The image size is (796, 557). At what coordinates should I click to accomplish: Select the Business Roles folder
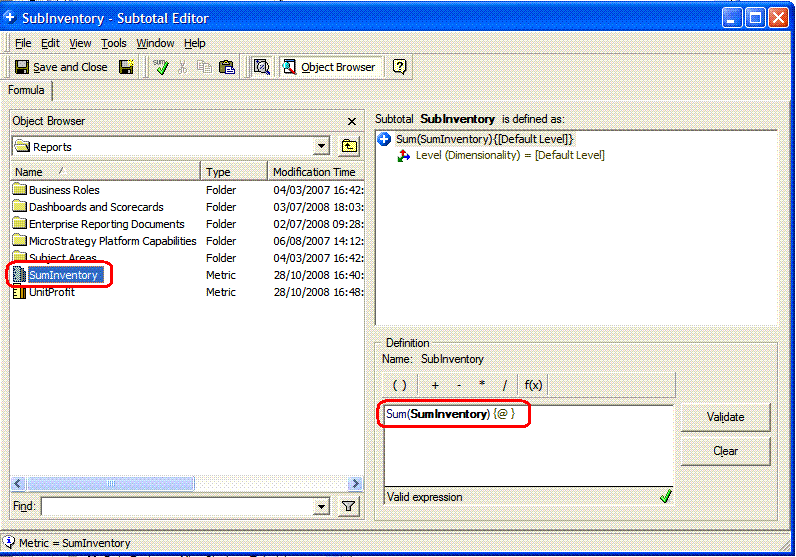point(64,190)
